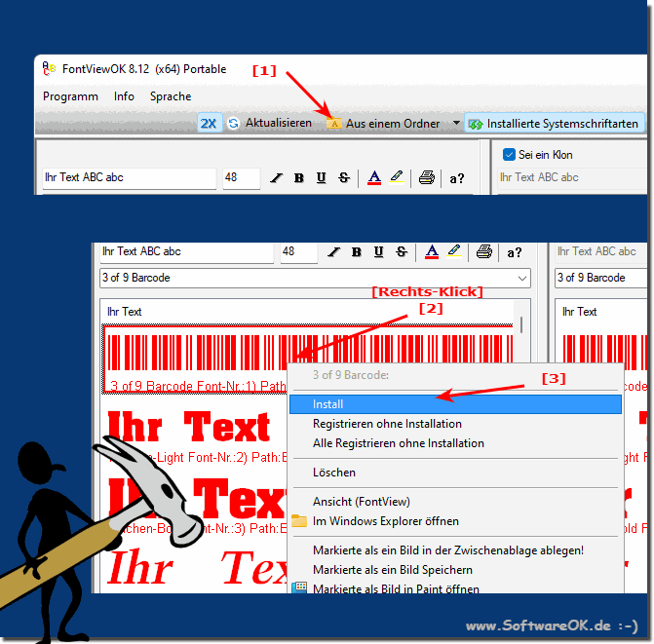Image resolution: width=654 pixels, height=644 pixels.
Task: Click the 'Aus einem Ordner' label
Action: tap(393, 124)
